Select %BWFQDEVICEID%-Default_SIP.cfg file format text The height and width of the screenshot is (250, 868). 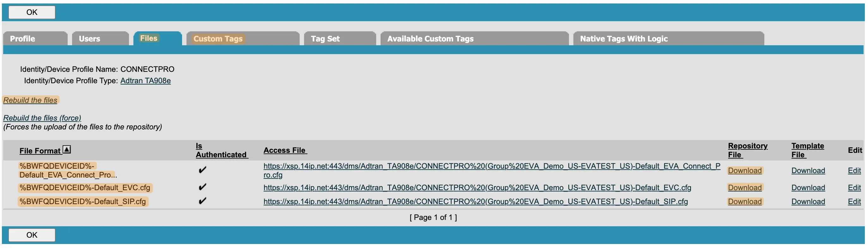[x=83, y=201]
